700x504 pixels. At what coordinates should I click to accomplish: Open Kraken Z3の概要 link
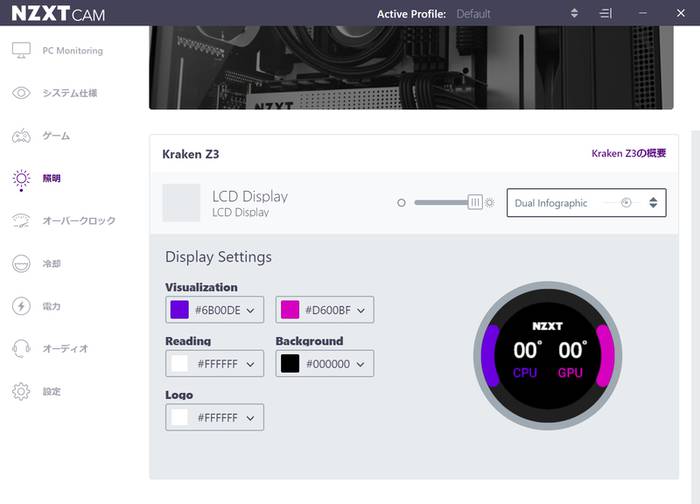pos(629,153)
